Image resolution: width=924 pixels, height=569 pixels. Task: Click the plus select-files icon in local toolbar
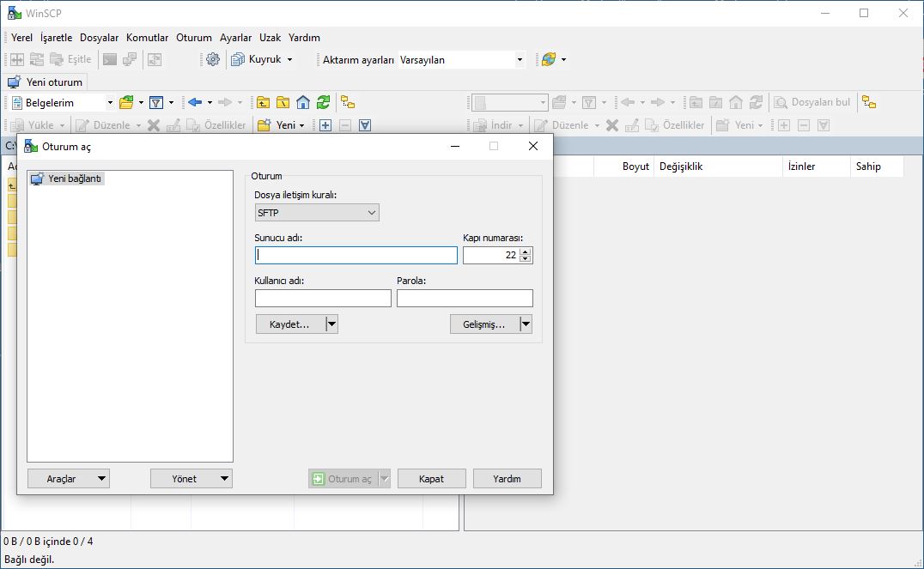[x=325, y=125]
